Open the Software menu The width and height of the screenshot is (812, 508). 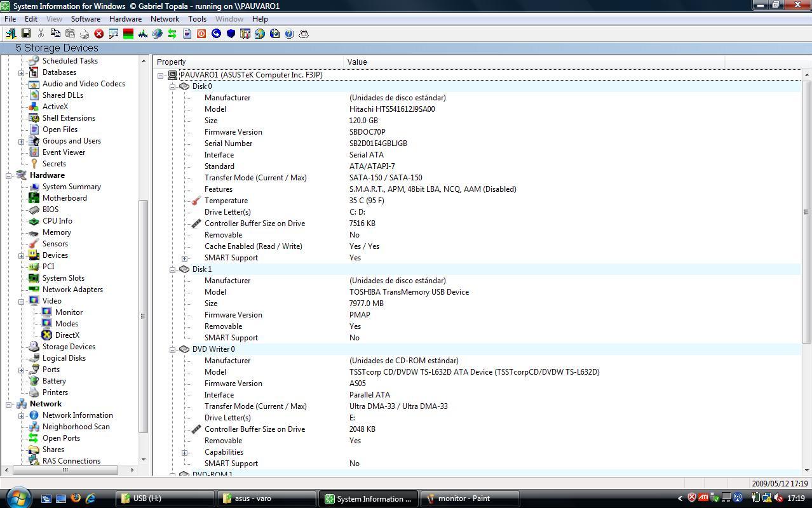[86, 19]
